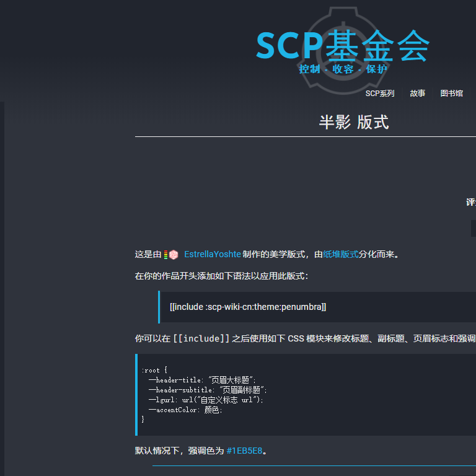The width and height of the screenshot is (476, 476).
Task: Click the --lgurl line in CSS block
Action: 206,400
